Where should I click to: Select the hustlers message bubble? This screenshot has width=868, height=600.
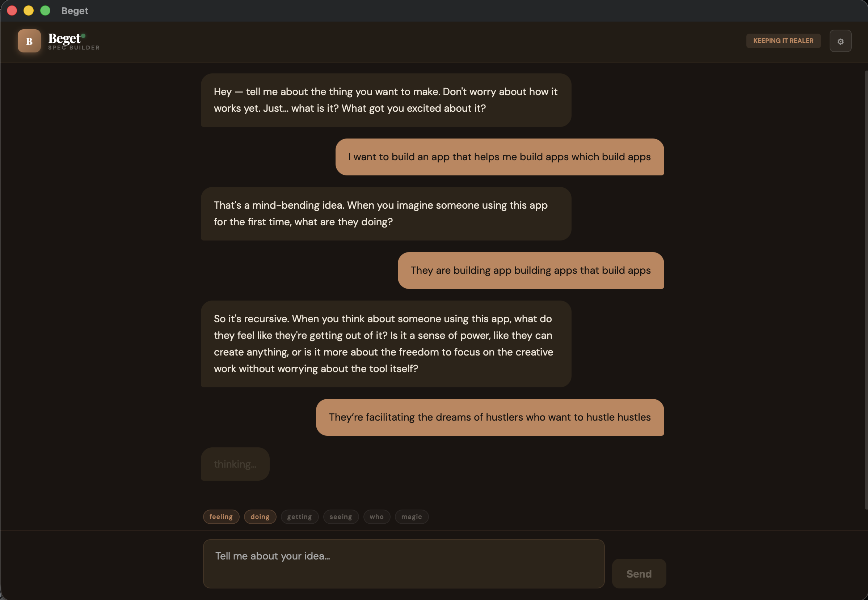(489, 417)
